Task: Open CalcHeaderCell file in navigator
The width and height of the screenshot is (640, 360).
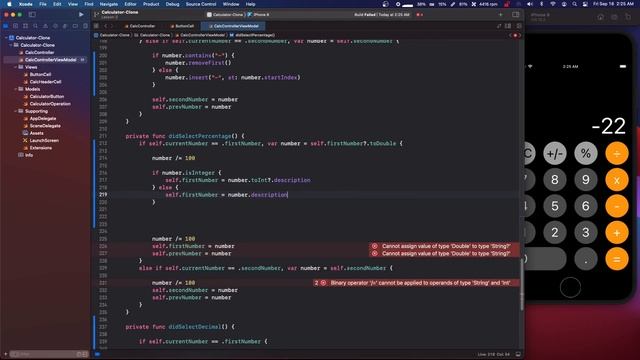Action: click(42, 82)
